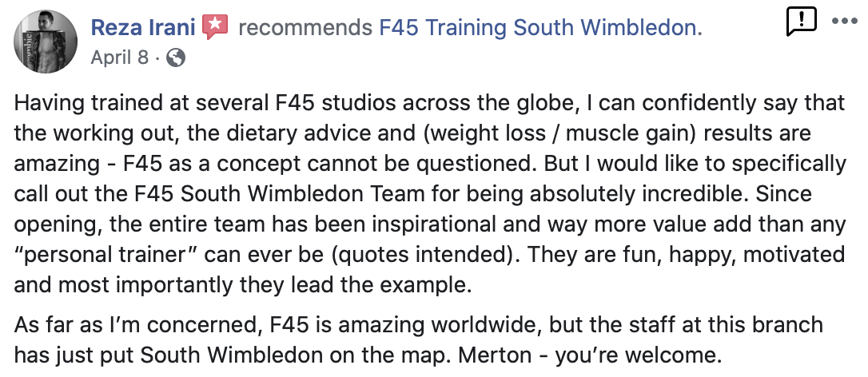868x377 pixels.
Task: Click the April 8 post timestamp
Action: pyautogui.click(x=119, y=58)
